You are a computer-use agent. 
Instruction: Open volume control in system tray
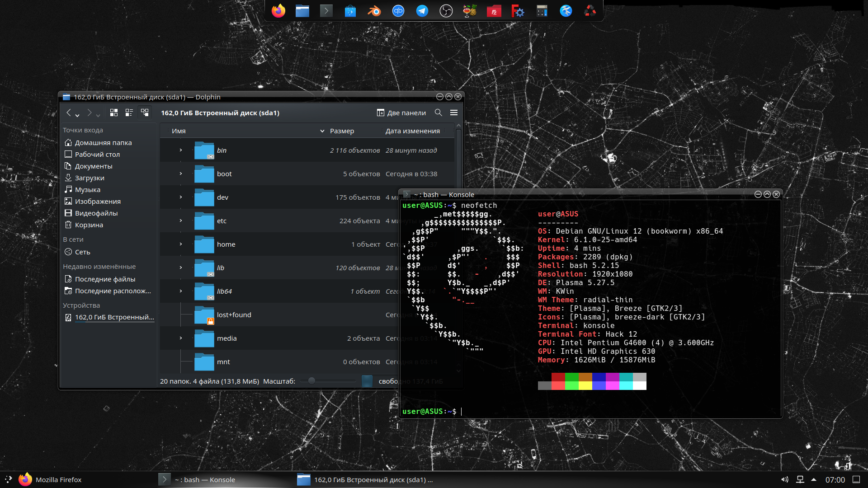[x=785, y=479]
